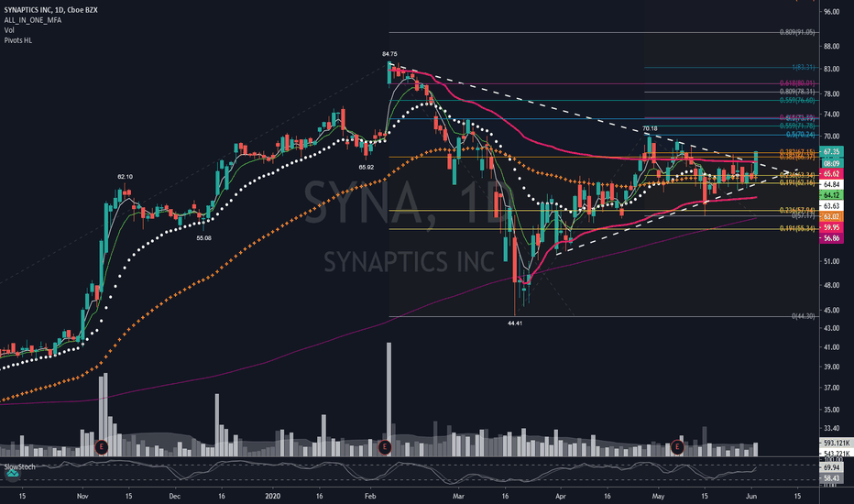Click the SlowStoch indicator round icon
The height and width of the screenshot is (504, 854).
pos(12,475)
